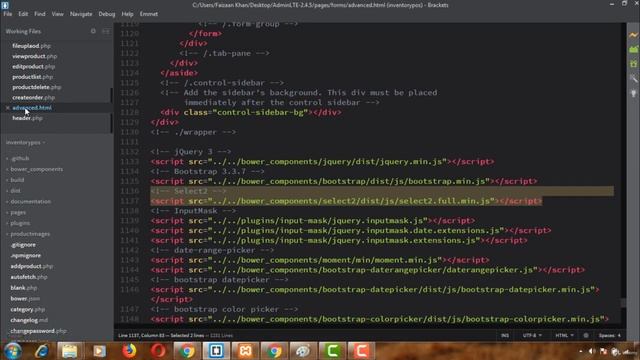Click the lightbulb icon in right toolbar

tap(633, 93)
